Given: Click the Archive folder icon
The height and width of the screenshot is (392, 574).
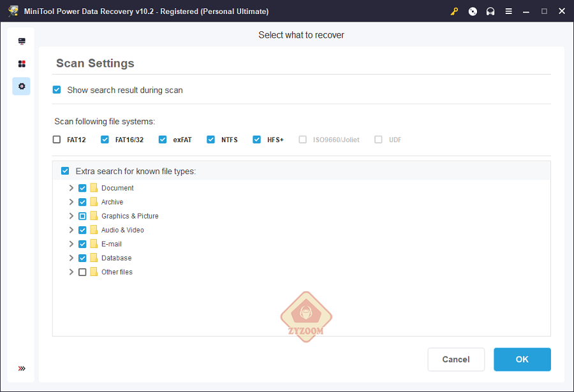Looking at the screenshot, I should 94,201.
